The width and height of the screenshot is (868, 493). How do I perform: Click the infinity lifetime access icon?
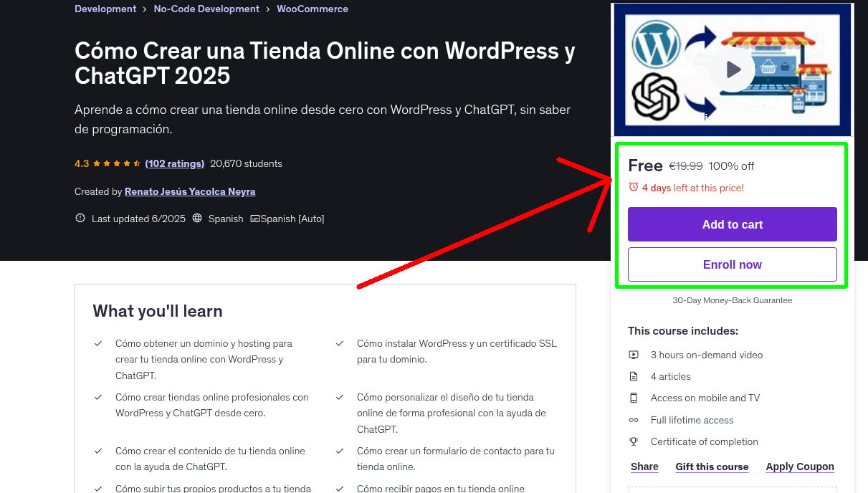click(634, 420)
